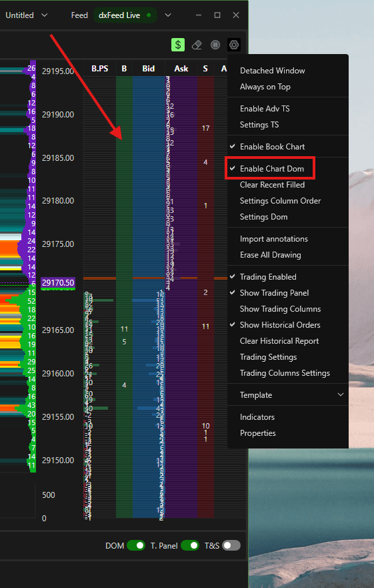Open Properties from menu
Image resolution: width=374 pixels, height=588 pixels.
click(x=288, y=433)
